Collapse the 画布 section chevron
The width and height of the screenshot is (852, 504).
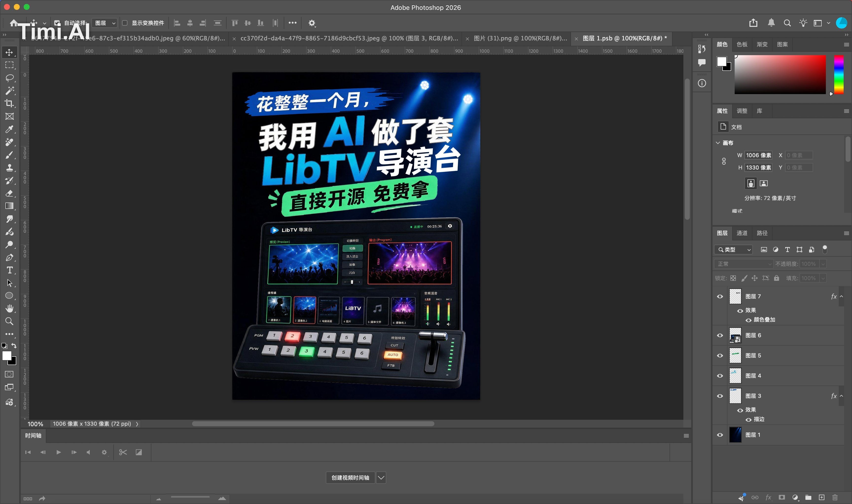click(718, 143)
